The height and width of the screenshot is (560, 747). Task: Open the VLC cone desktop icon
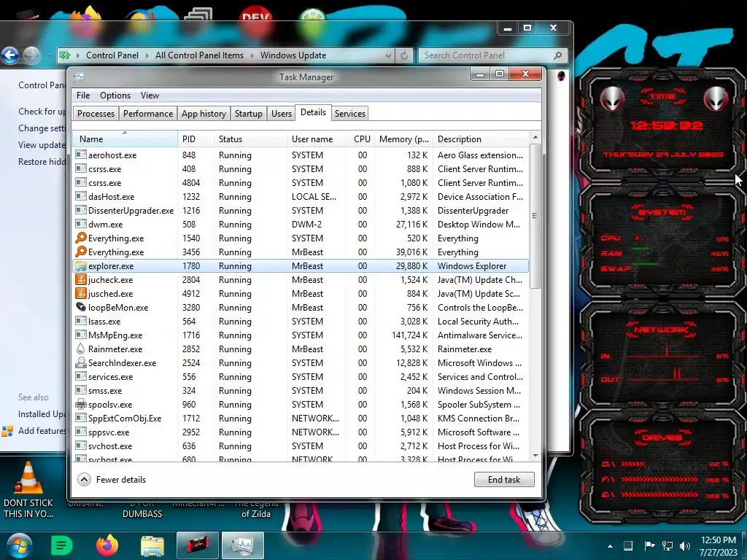[x=28, y=478]
